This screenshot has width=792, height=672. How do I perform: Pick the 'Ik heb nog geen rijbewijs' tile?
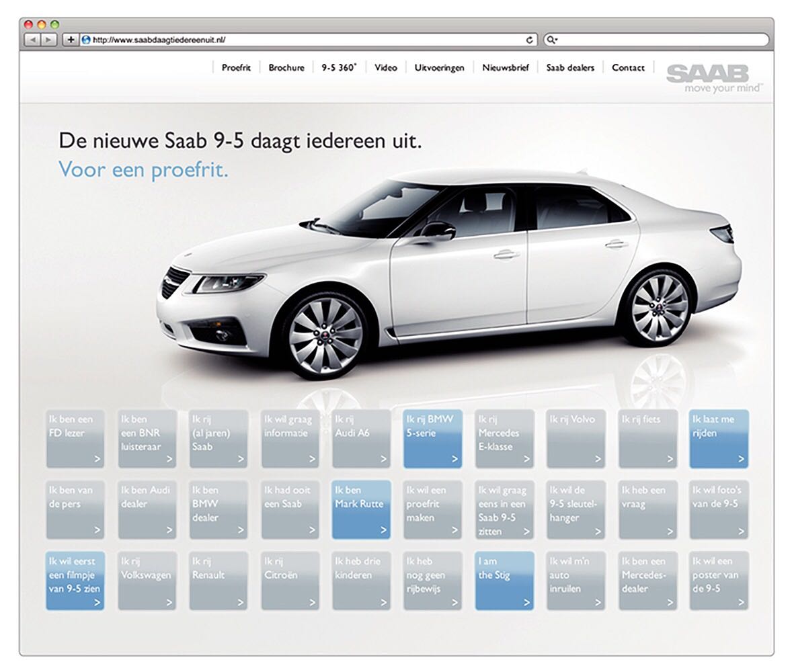tap(433, 581)
